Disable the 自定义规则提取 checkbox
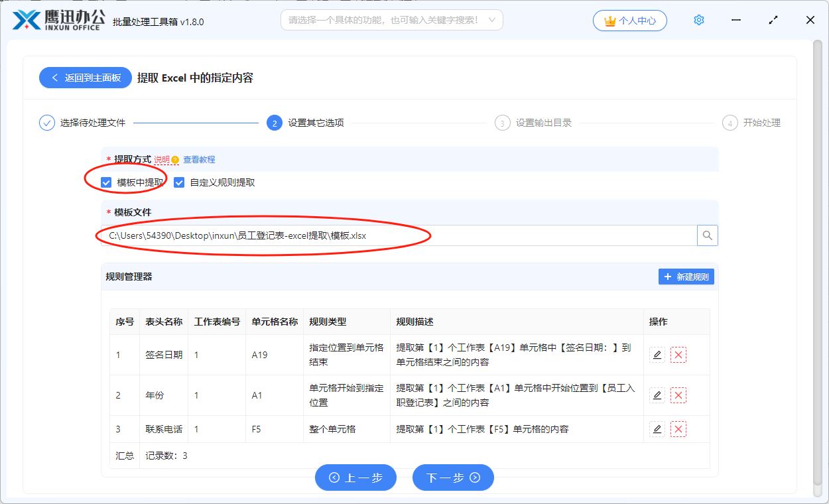Viewport: 829px width, 504px height. pyautogui.click(x=178, y=182)
